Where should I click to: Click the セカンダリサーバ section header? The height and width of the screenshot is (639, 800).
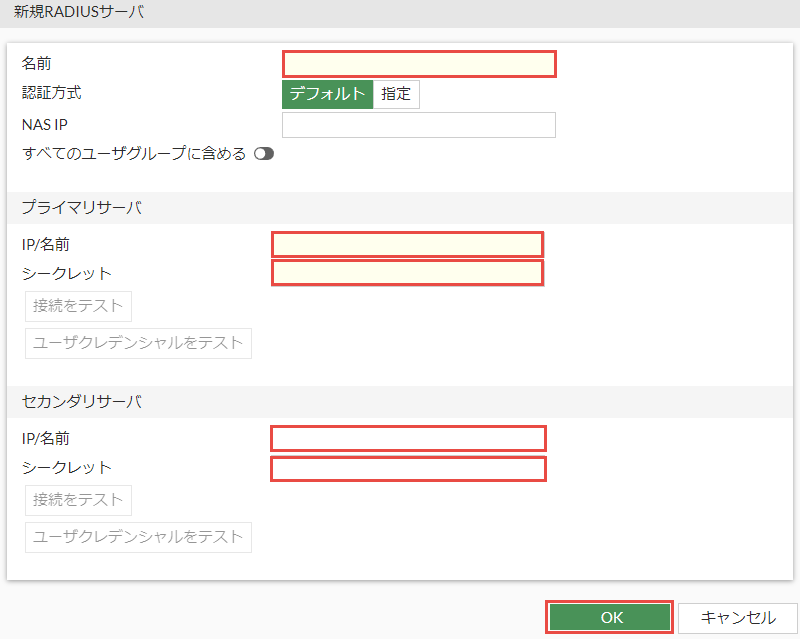[81, 402]
